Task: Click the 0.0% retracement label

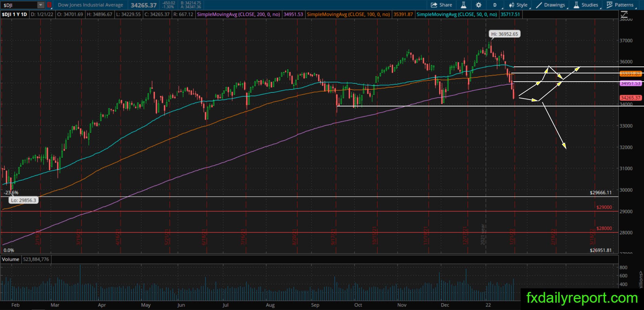Action: 9,250
